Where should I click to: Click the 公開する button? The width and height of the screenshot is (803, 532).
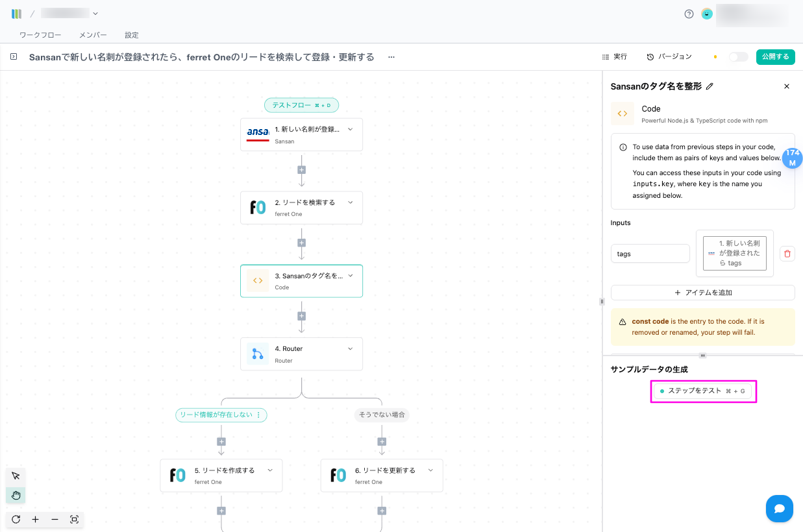pos(775,57)
